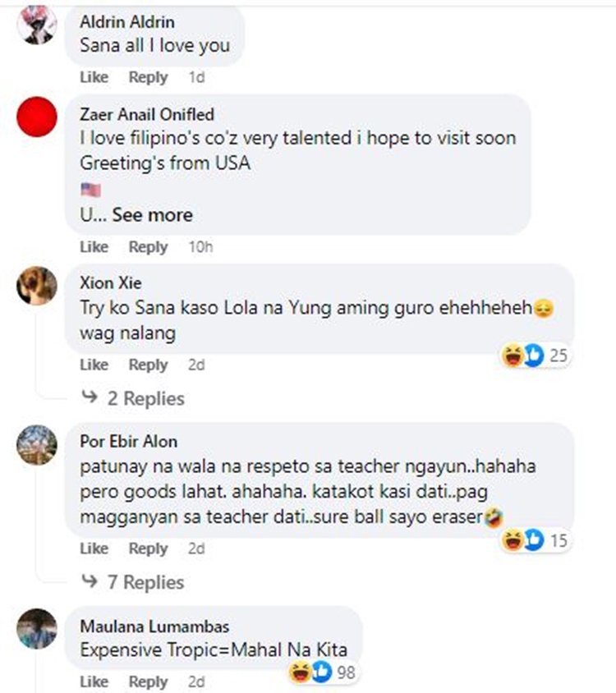View the 98 reactions on Maulana Lumambas's comment
This screenshot has height=693, width=616.
coord(323,672)
